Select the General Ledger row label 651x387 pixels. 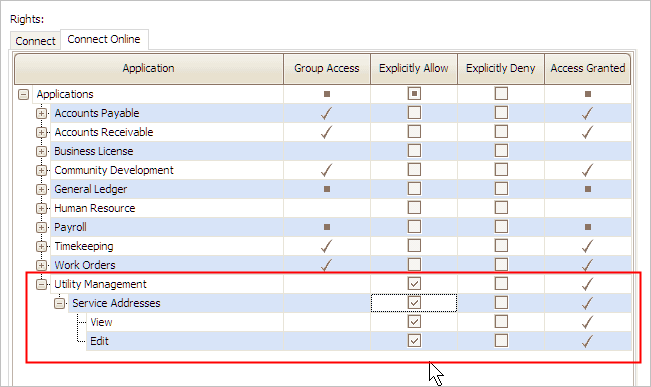coord(91,189)
